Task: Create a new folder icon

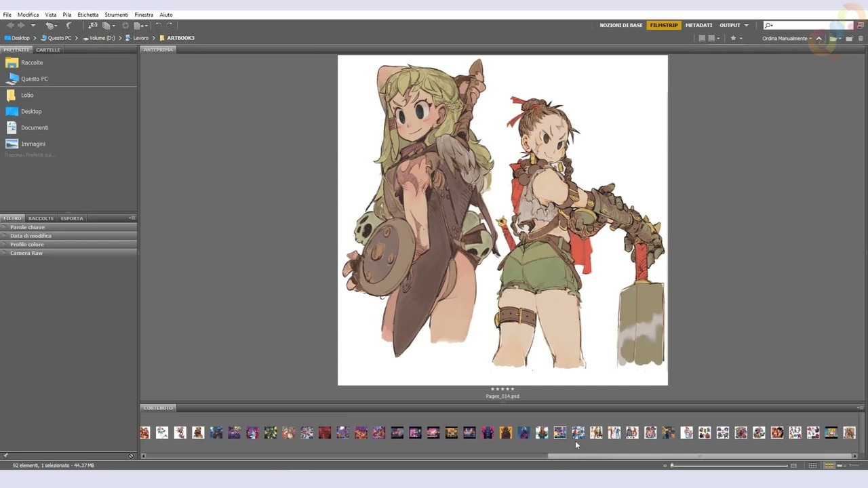Action: (x=848, y=38)
